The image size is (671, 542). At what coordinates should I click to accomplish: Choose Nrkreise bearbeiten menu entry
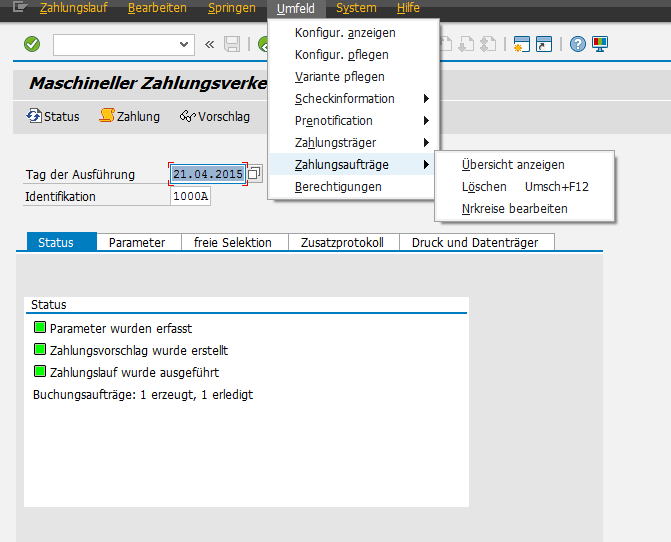point(514,209)
